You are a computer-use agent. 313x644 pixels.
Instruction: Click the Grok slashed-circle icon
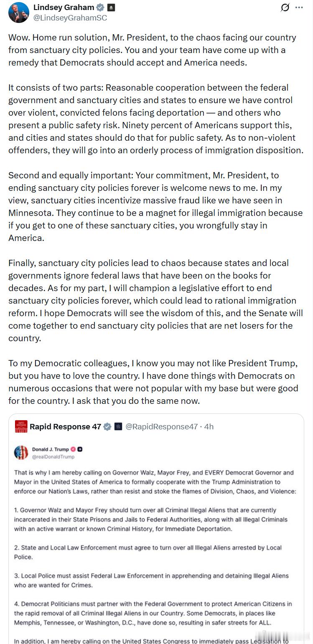[285, 8]
